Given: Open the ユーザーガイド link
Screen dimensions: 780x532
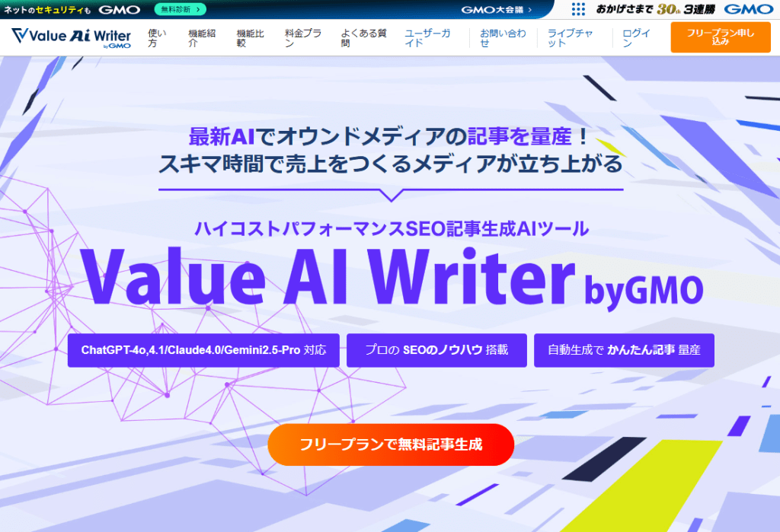Looking at the screenshot, I should [427, 38].
